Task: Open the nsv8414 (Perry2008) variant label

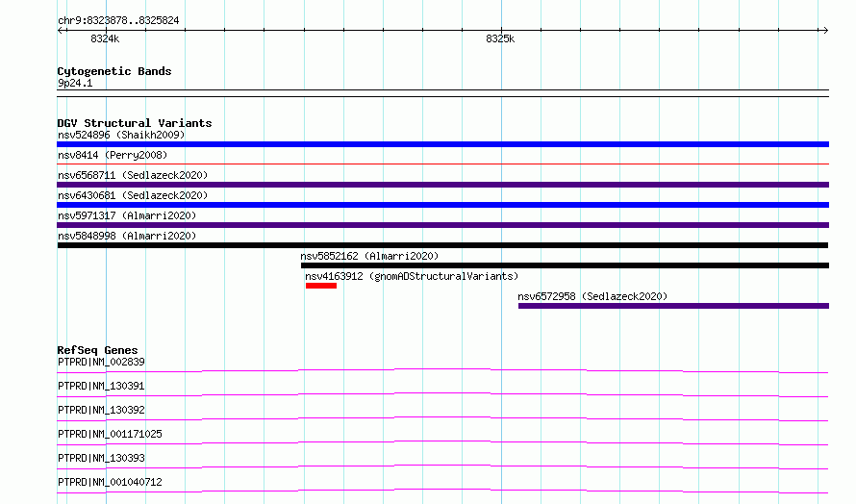Action: tap(113, 155)
